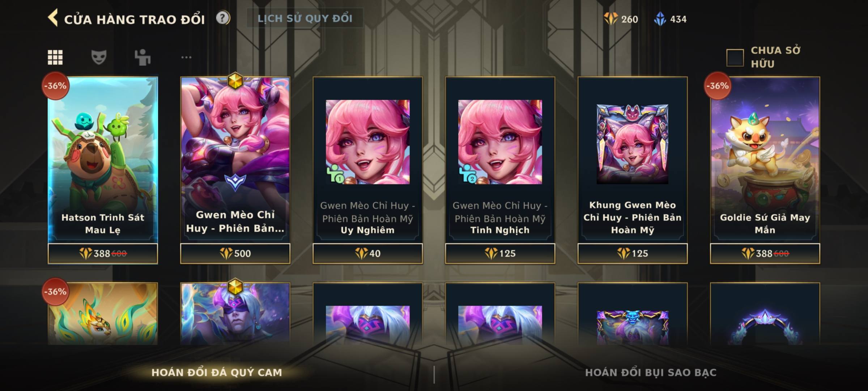Click the 125 price under Tinh Nghịch
This screenshot has height=391, width=868.
point(500,253)
